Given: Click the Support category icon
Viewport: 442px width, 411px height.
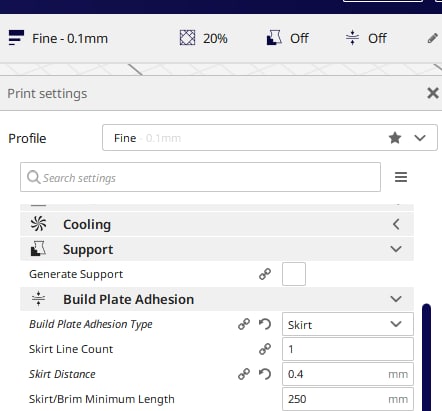Looking at the screenshot, I should point(38,249).
